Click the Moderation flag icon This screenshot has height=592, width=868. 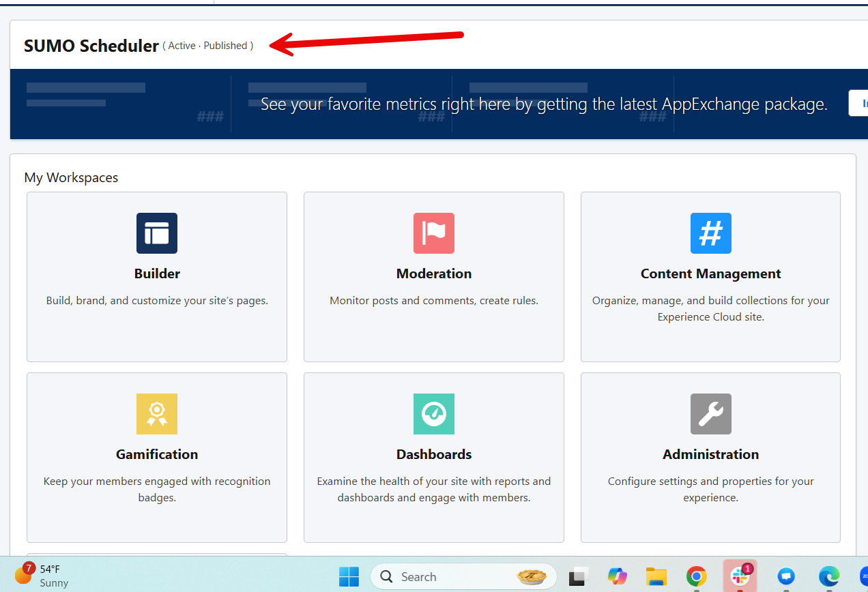coord(434,233)
